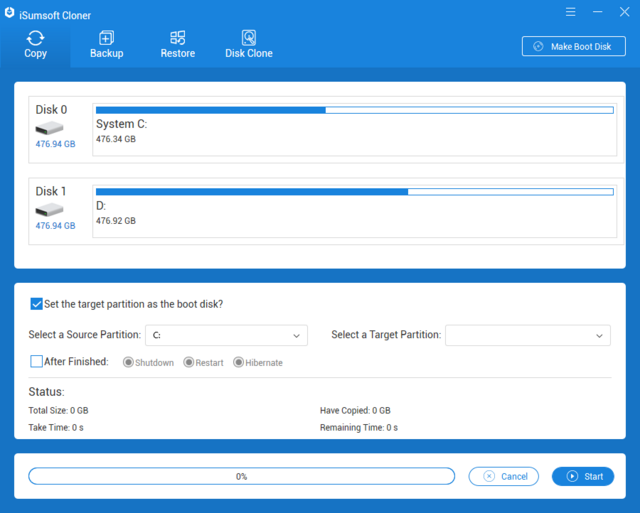Click the Disk 0 drive icon

click(x=49, y=128)
